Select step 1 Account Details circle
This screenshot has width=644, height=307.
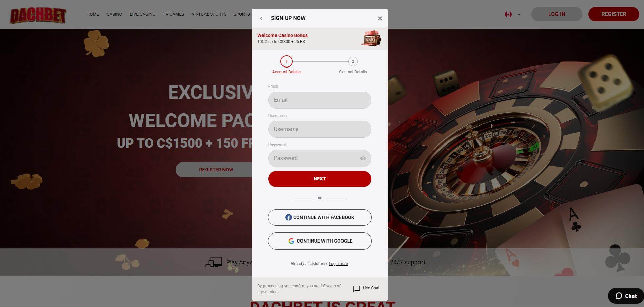pyautogui.click(x=286, y=61)
